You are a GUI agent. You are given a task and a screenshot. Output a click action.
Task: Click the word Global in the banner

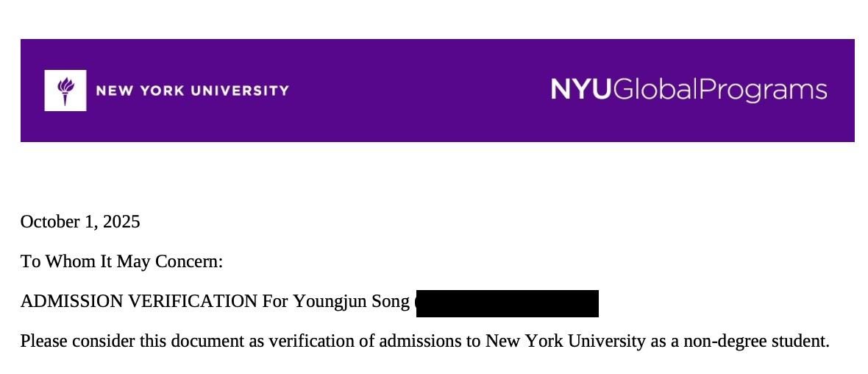tap(653, 90)
